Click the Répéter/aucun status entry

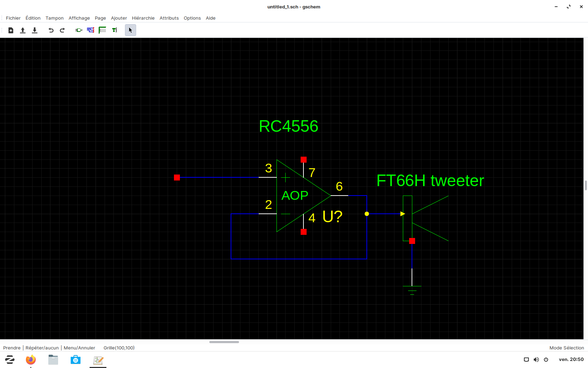(42, 348)
